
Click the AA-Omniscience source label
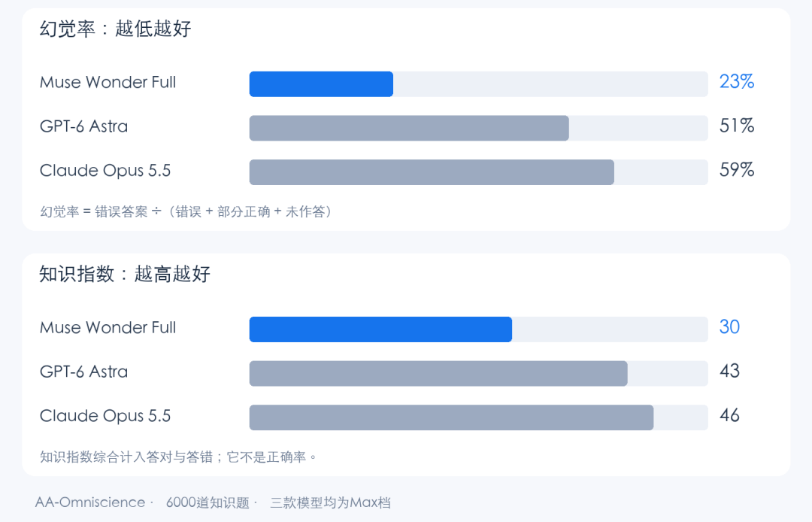(x=90, y=502)
